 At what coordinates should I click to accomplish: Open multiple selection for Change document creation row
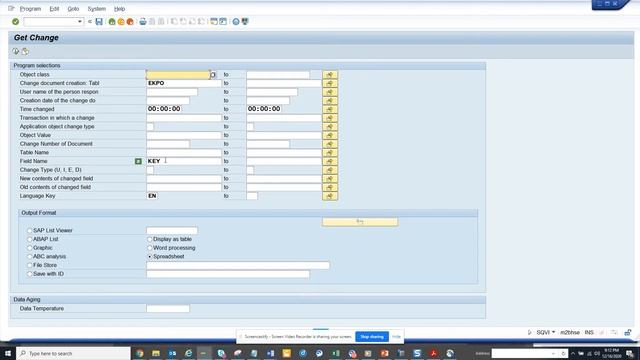point(330,83)
